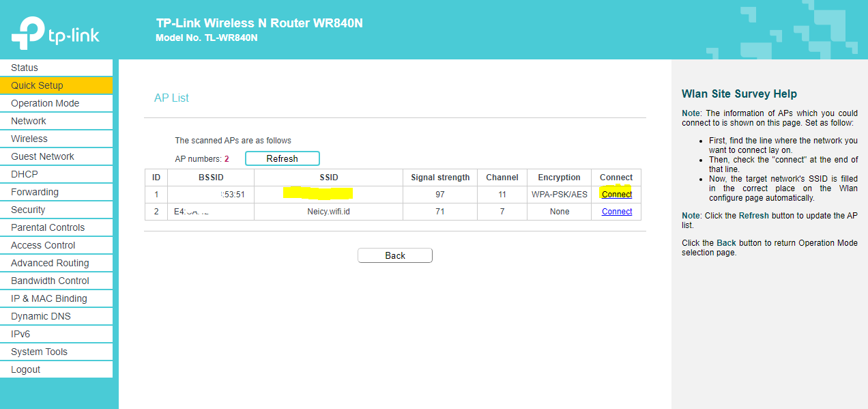Viewport: 868px width, 409px height.
Task: Open Access Control settings
Action: [56, 245]
